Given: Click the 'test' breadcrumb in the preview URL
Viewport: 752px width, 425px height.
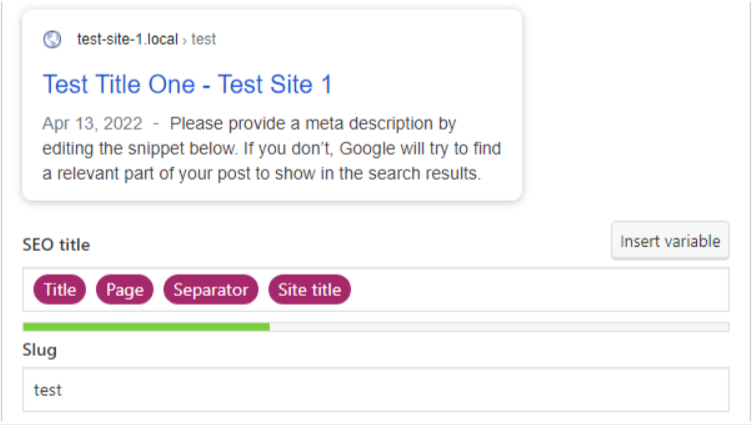Looking at the screenshot, I should (x=203, y=39).
